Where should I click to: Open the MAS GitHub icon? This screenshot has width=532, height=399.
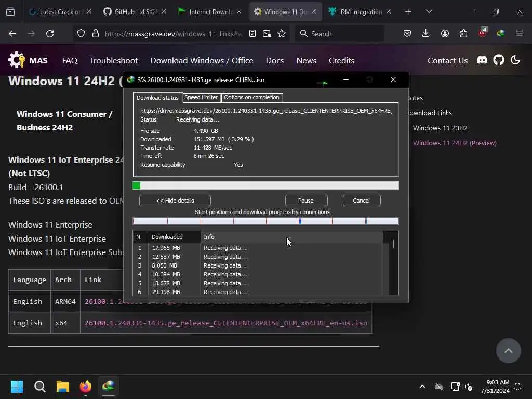point(499,60)
